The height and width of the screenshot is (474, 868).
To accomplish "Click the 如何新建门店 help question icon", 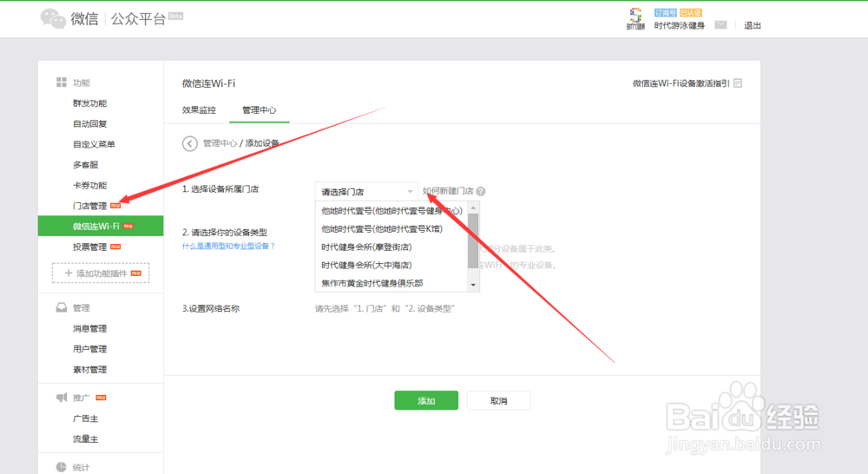I will pos(481,192).
